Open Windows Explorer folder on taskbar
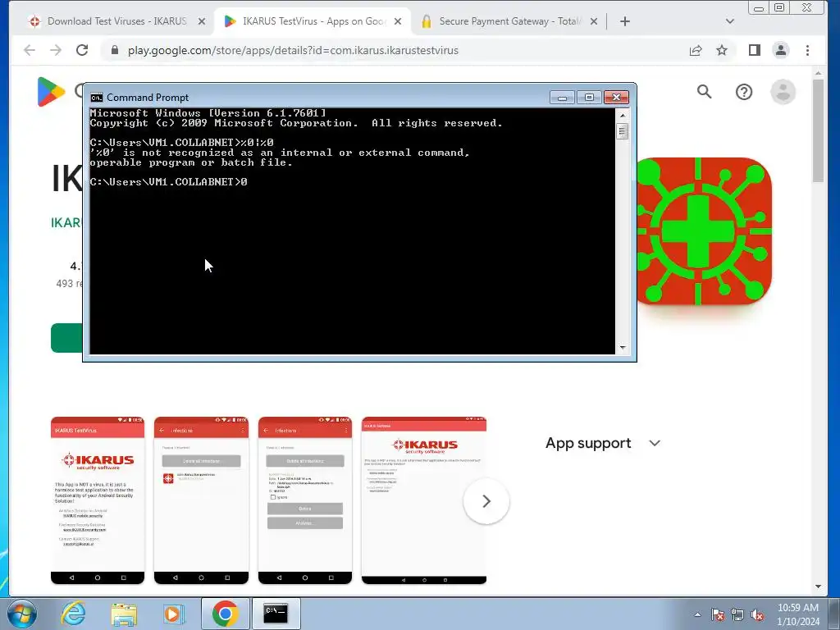 pyautogui.click(x=124, y=614)
